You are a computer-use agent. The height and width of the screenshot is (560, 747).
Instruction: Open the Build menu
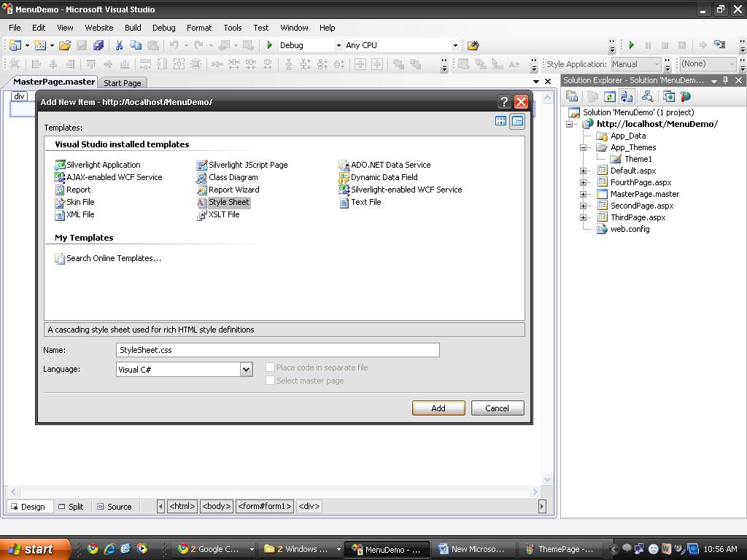point(133,28)
